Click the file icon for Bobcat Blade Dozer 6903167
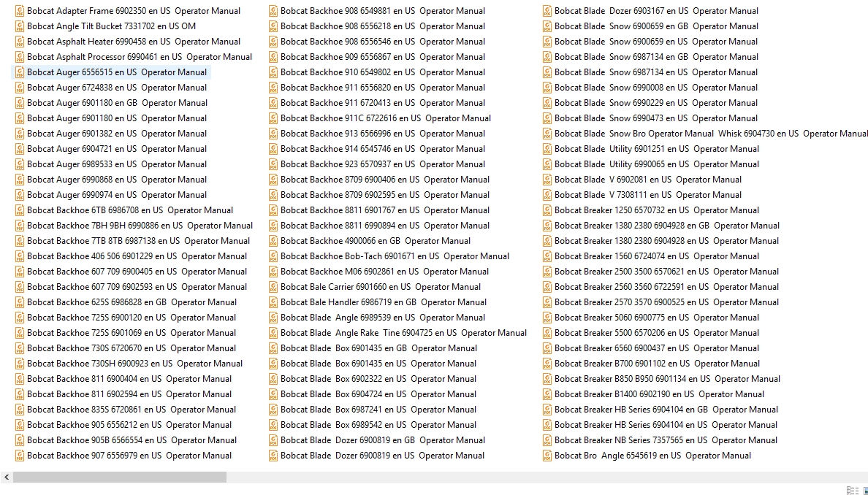Screen dimensions: 868x495 (x=547, y=10)
